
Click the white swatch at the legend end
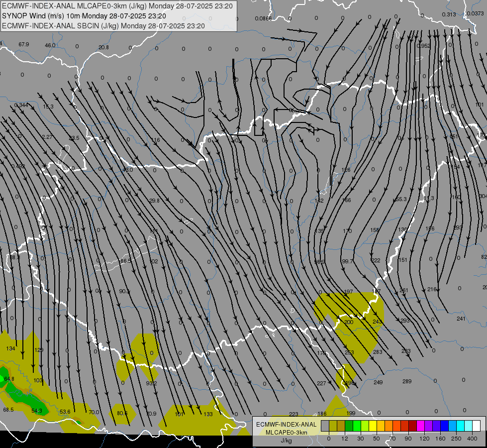[476, 426]
